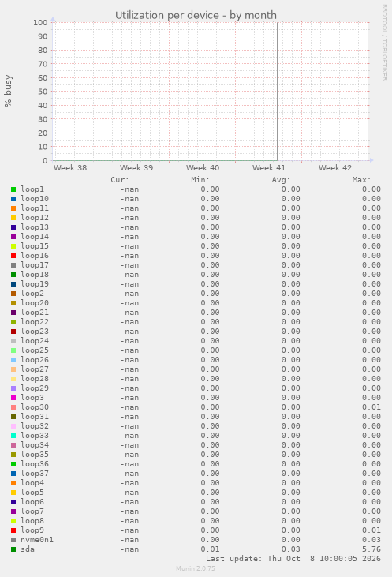392x577 pixels.
Task: Select the 'loop23' legend label
Action: (35, 332)
